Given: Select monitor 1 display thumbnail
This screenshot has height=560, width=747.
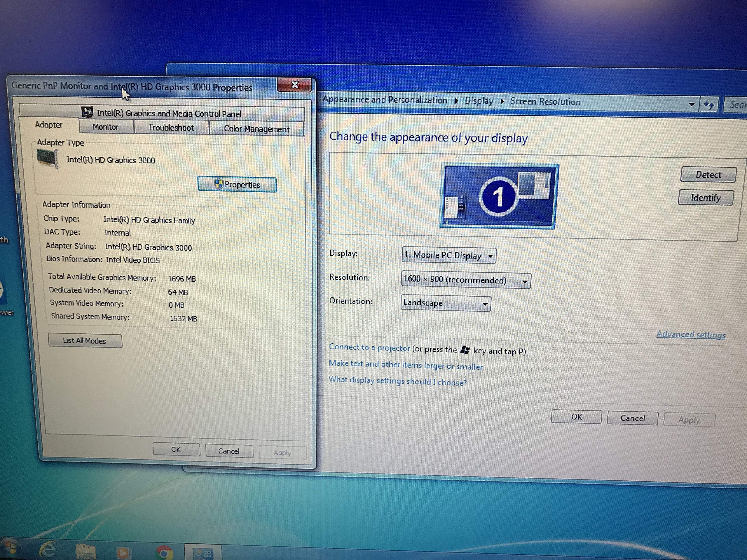Looking at the screenshot, I should tap(498, 197).
